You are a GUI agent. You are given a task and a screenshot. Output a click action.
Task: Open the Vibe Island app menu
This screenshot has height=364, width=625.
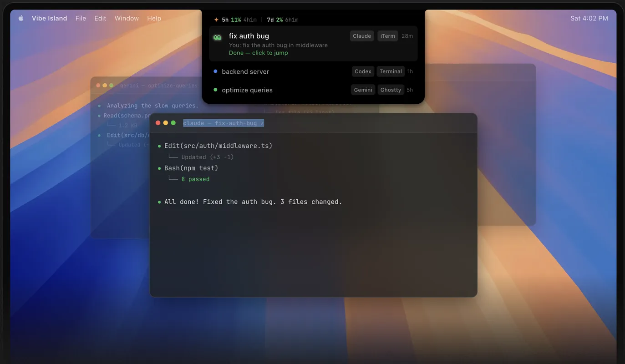pyautogui.click(x=49, y=18)
